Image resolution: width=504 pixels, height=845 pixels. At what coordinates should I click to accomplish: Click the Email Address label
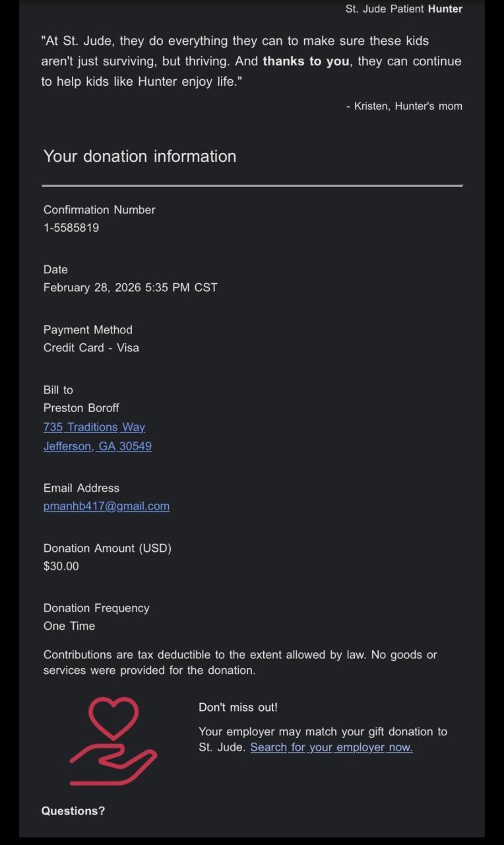(81, 489)
